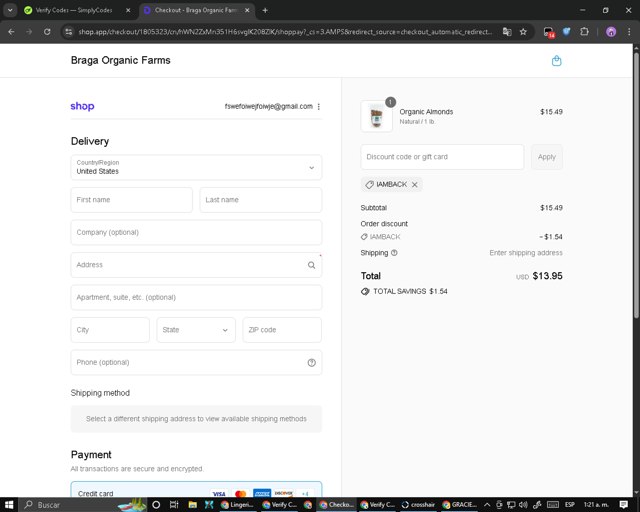640x512 pixels.
Task: Open the GRACIE Chrome window on taskbar
Action: [x=460, y=505]
